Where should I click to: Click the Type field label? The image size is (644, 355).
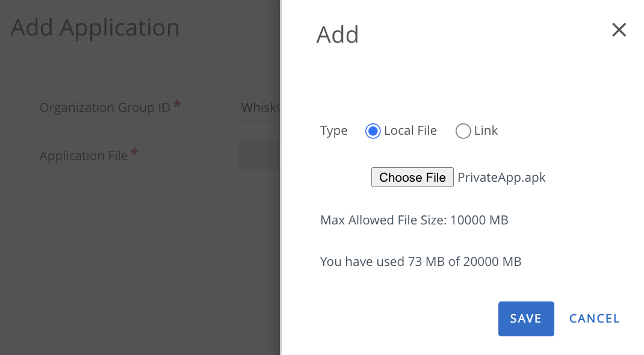tap(333, 131)
